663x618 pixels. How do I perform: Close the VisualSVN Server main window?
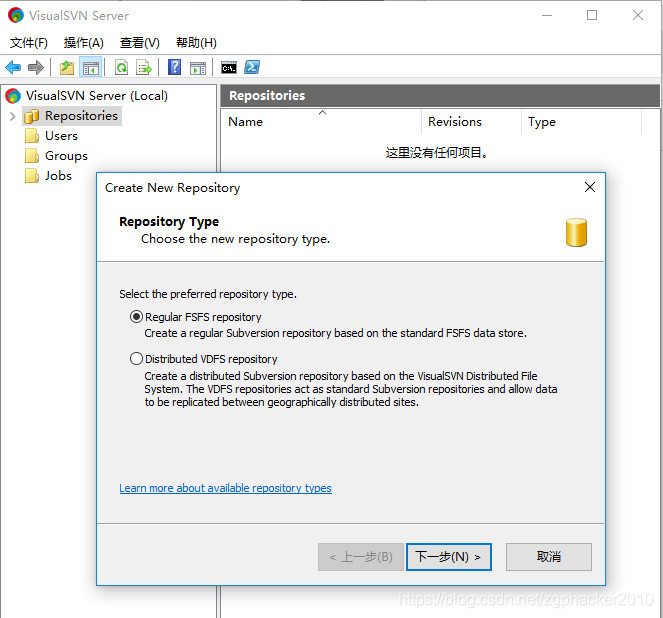coord(638,15)
